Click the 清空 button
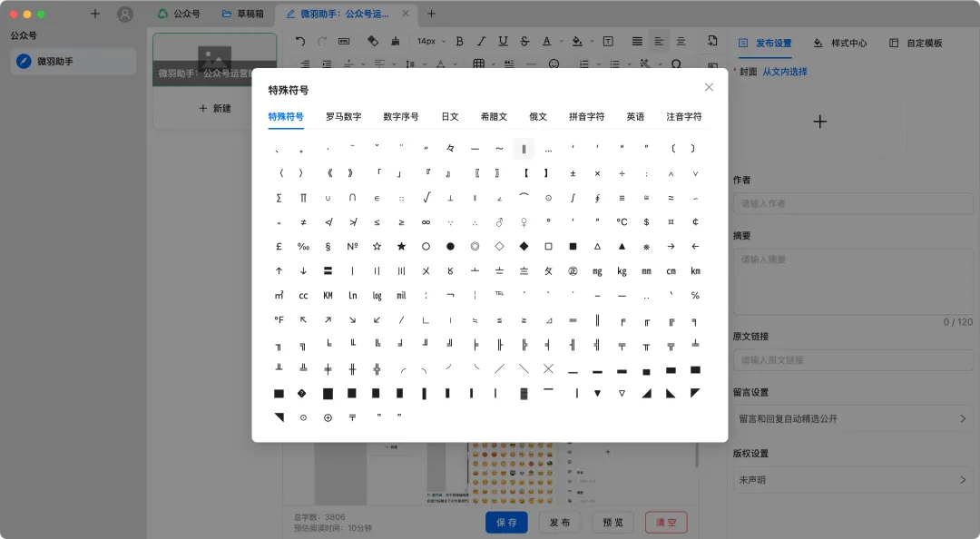Screen dimensions: 980x539 [x=666, y=522]
